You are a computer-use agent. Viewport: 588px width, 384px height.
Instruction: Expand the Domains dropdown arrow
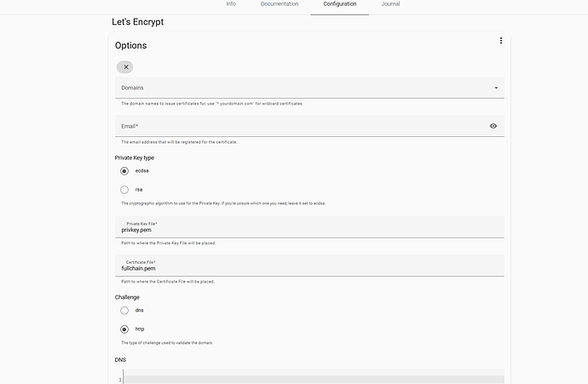point(496,88)
